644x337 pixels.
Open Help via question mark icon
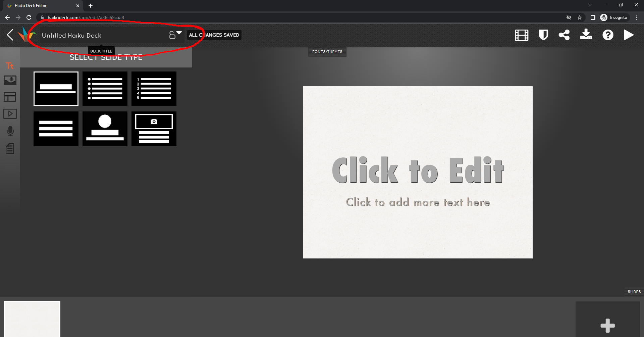click(x=608, y=35)
